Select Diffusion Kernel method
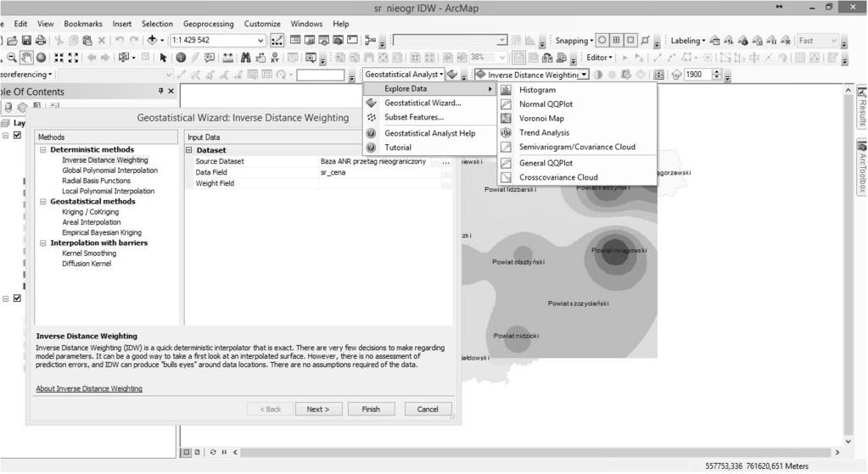868x474 pixels. click(87, 264)
